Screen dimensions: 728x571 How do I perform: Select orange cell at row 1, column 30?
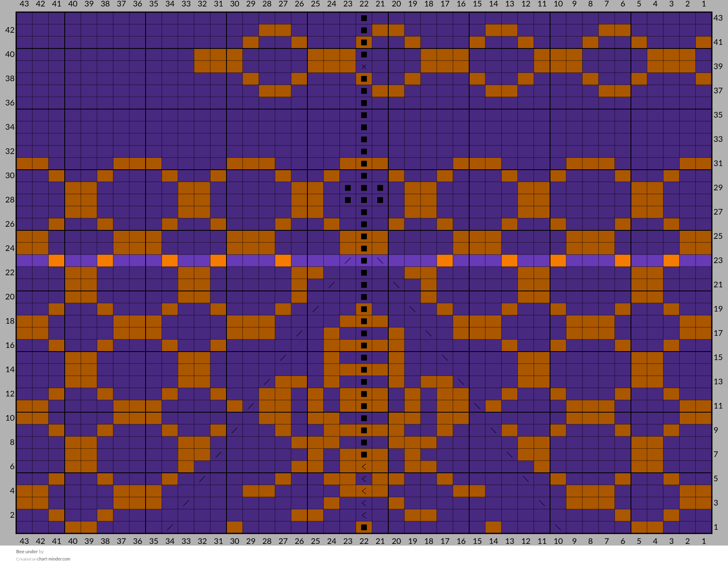point(235,527)
